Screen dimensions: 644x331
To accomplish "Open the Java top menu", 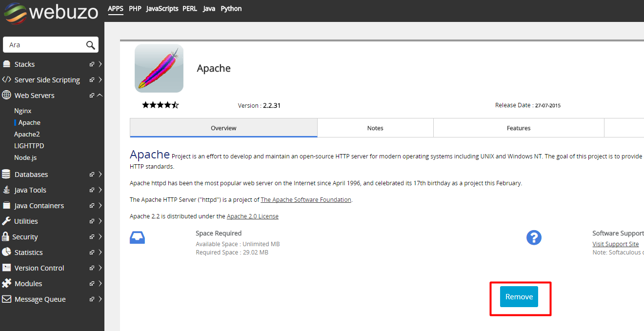I will [209, 9].
